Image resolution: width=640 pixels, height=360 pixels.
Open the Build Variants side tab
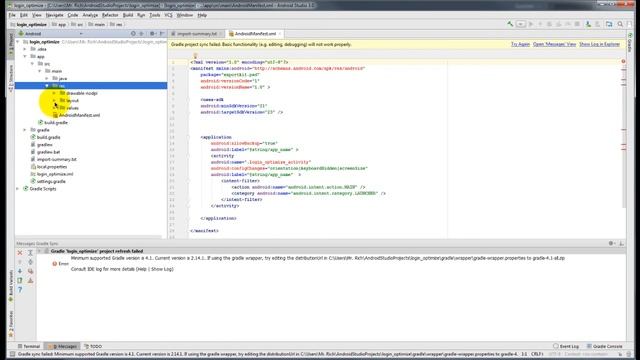coord(11,286)
